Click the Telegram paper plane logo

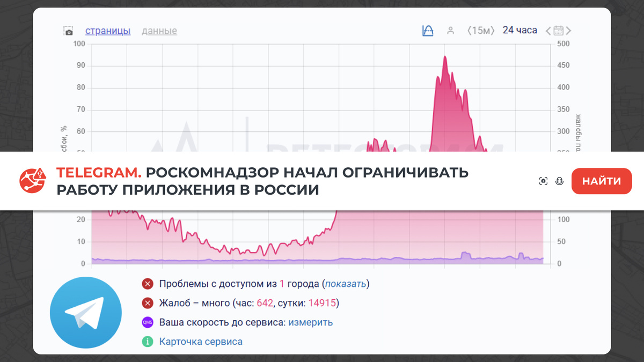tap(85, 313)
